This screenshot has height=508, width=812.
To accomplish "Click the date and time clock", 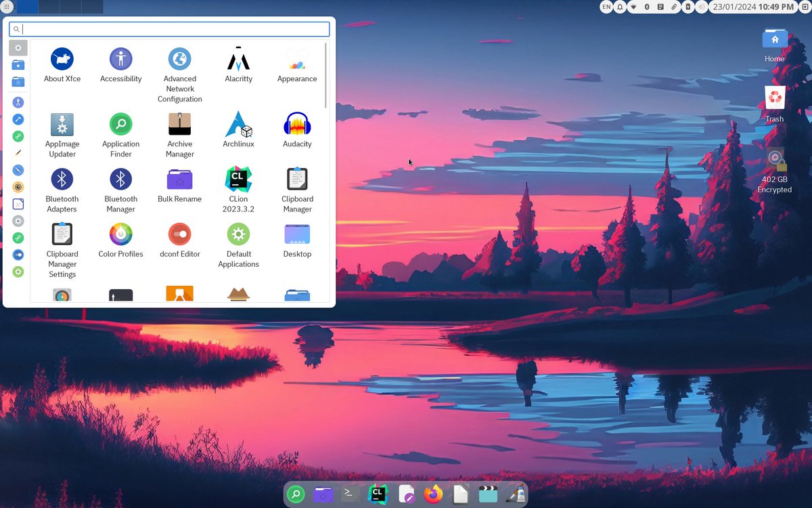I will coord(753,7).
